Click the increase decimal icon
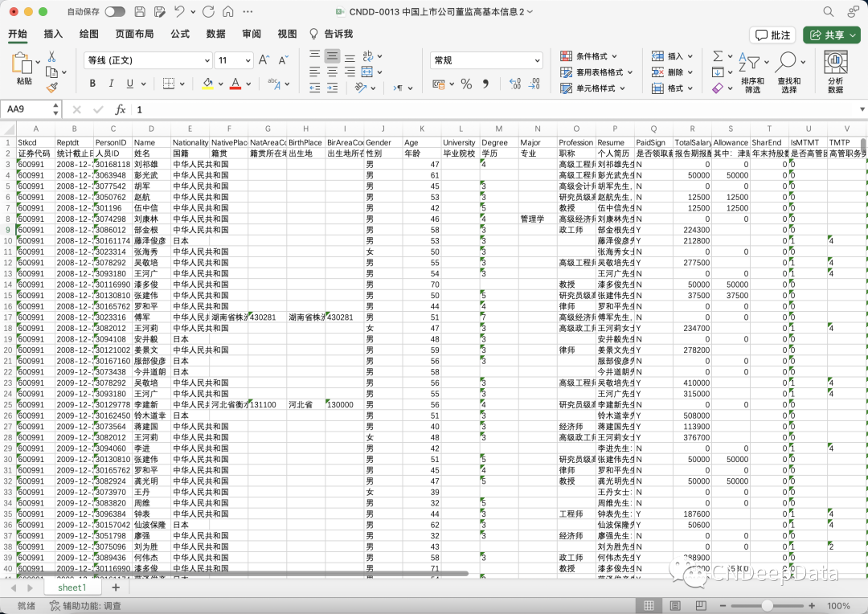This screenshot has height=614, width=868. coord(515,84)
